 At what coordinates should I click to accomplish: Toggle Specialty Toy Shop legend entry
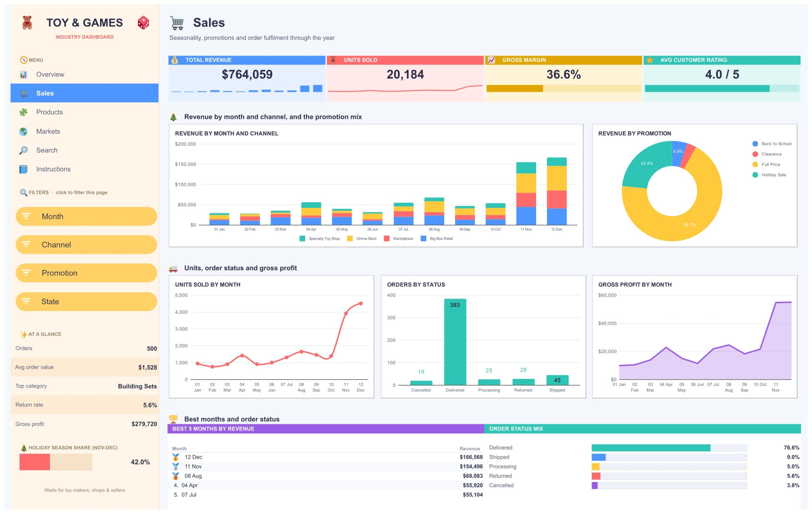click(320, 239)
